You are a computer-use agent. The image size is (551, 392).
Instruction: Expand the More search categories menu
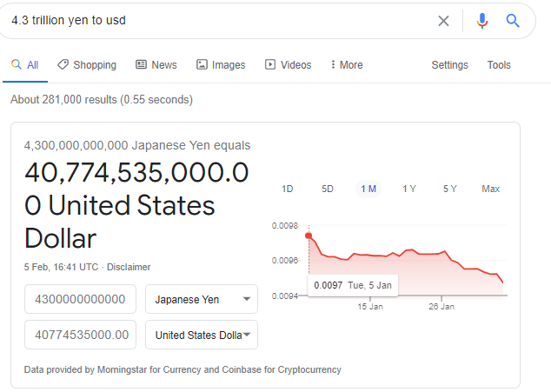(347, 65)
